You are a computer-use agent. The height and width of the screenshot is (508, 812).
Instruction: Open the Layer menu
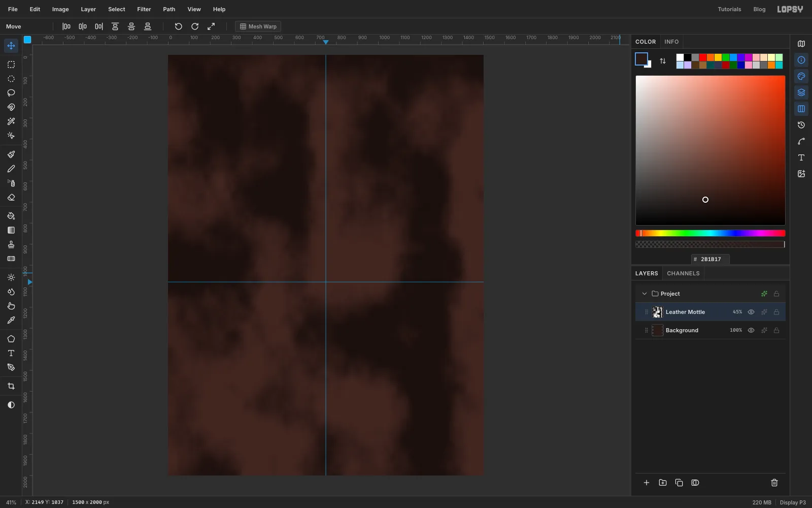[88, 9]
